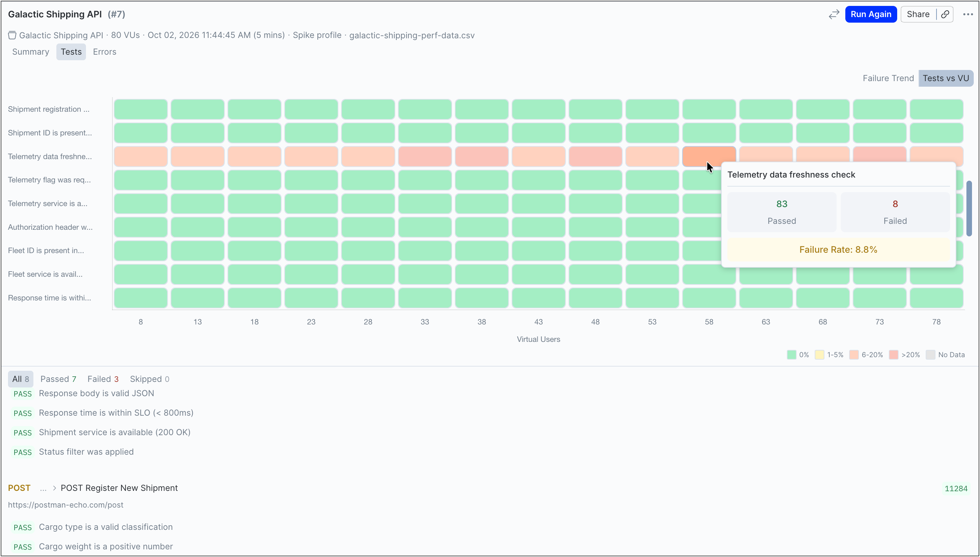
Task: Click the 1-5% yellow legend swatch
Action: point(819,355)
